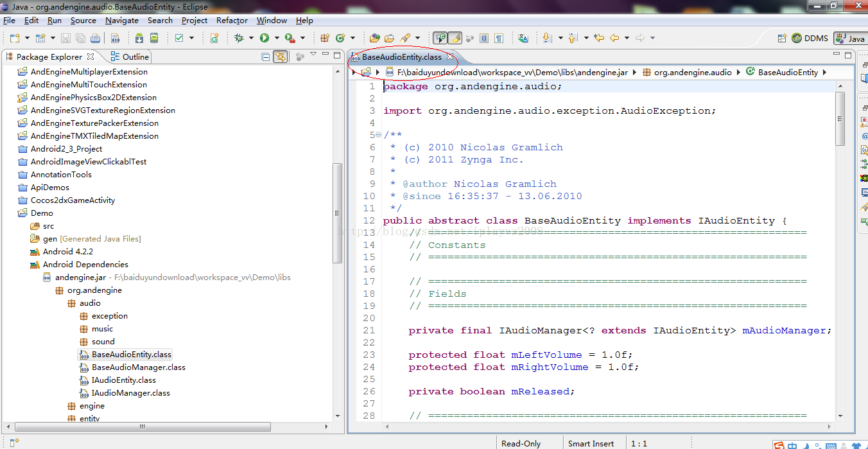Click the green Run button icon
This screenshot has width=868, height=449.
(265, 38)
